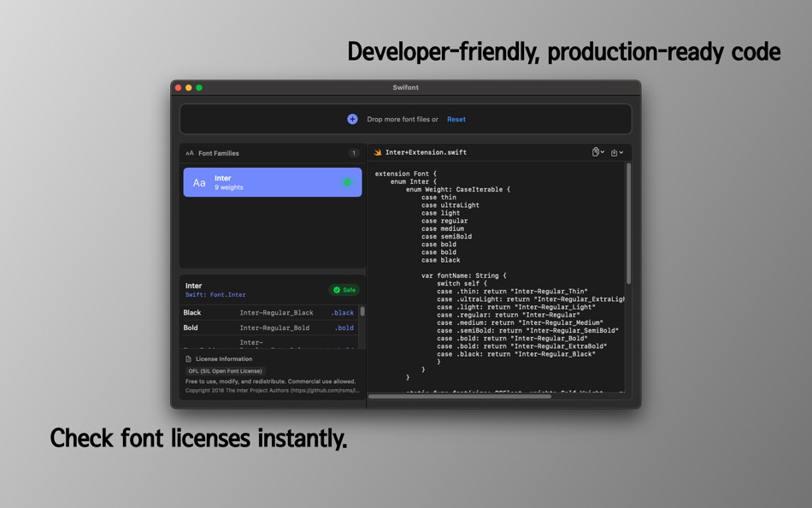Select the Bold weight row
The height and width of the screenshot is (508, 812).
[269, 328]
